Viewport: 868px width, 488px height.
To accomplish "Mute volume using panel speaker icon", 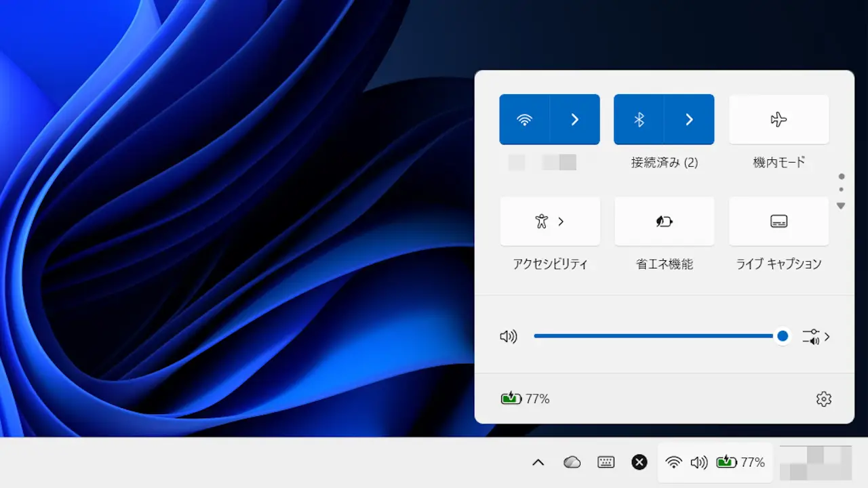I will tap(508, 336).
